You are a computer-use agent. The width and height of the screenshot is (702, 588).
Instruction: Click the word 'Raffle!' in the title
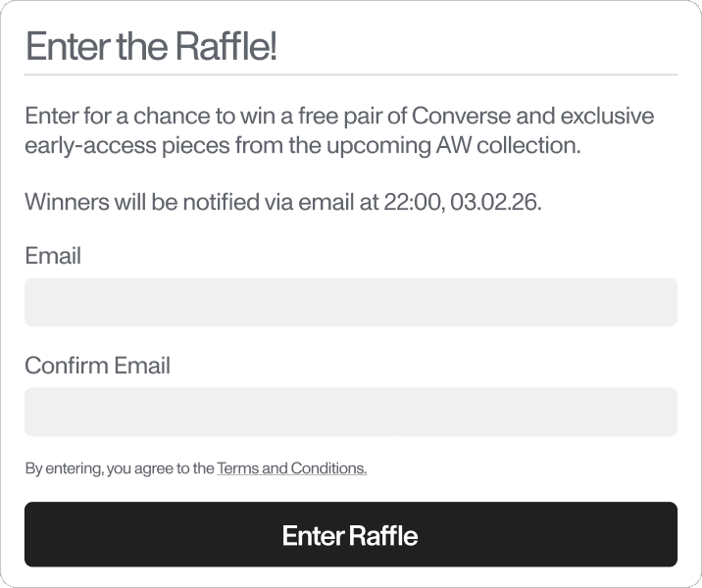(226, 46)
